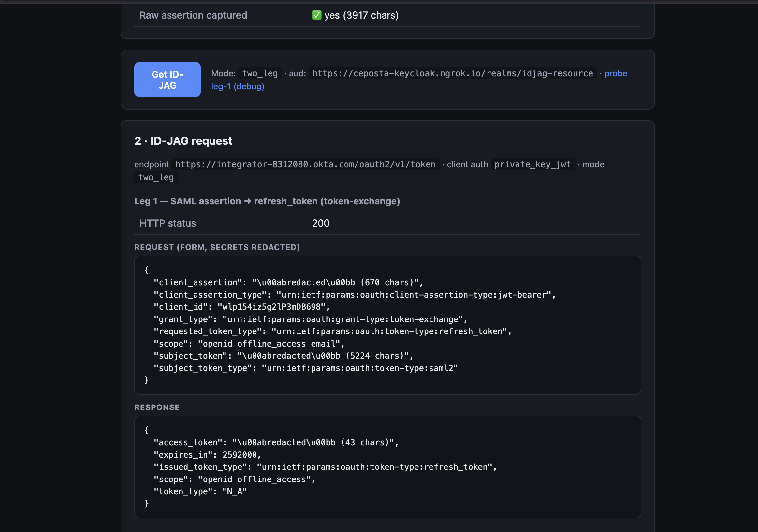758x532 pixels.
Task: Click the HTTP status value 200
Action: pos(321,224)
